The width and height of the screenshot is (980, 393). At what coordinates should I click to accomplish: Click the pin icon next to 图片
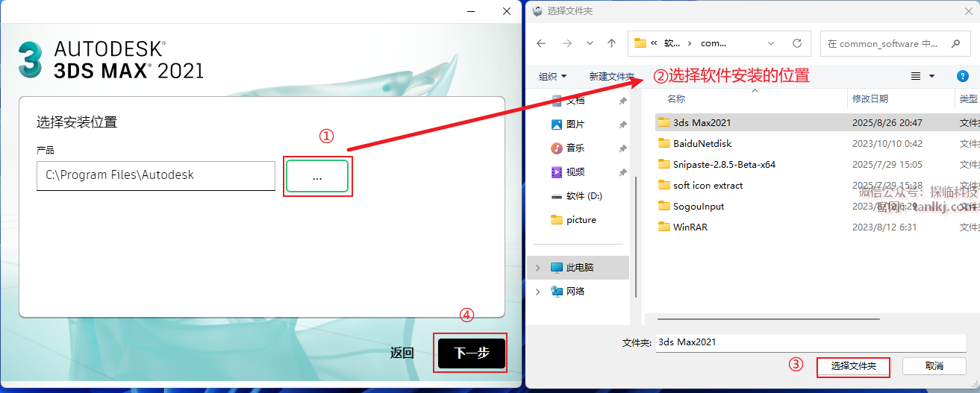tap(622, 124)
